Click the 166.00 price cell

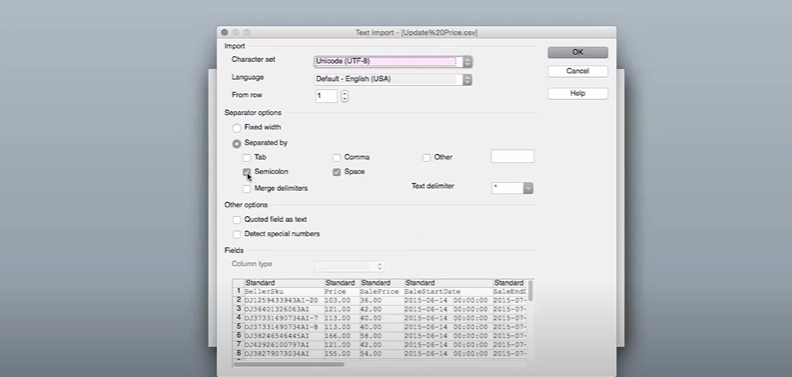341,336
